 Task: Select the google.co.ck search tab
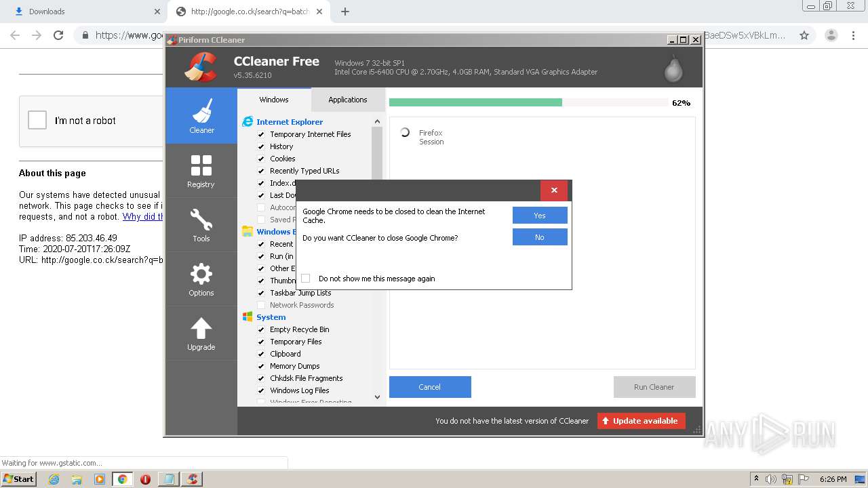[249, 12]
